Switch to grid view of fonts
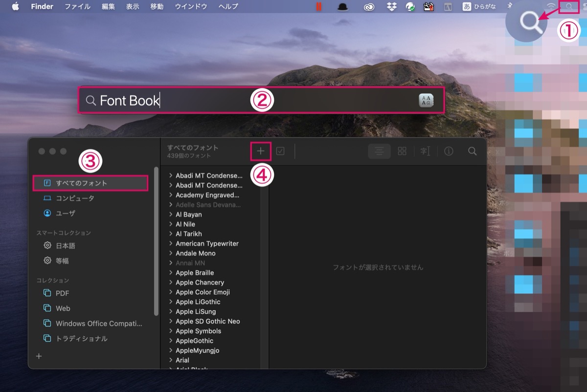The width and height of the screenshot is (587, 392). click(x=402, y=152)
